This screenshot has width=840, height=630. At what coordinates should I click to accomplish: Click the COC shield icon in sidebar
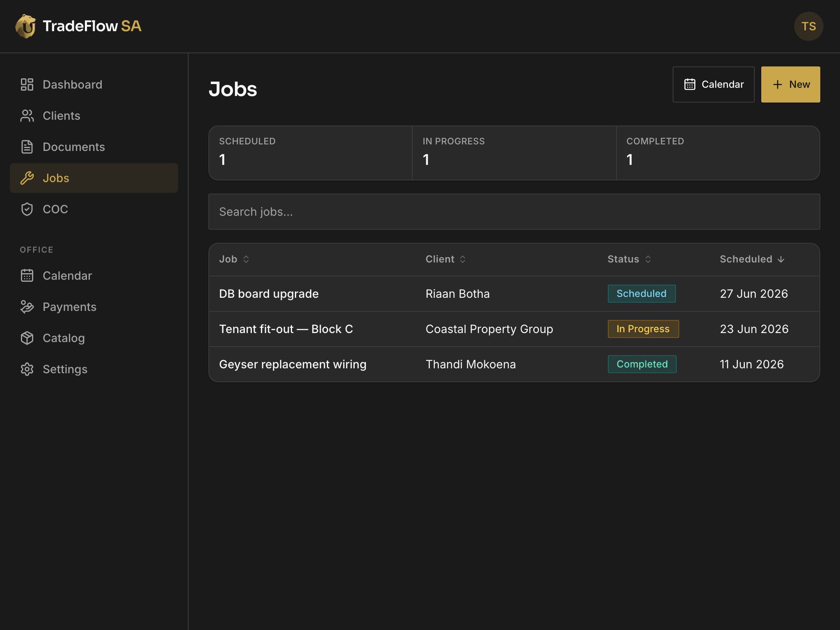point(27,209)
